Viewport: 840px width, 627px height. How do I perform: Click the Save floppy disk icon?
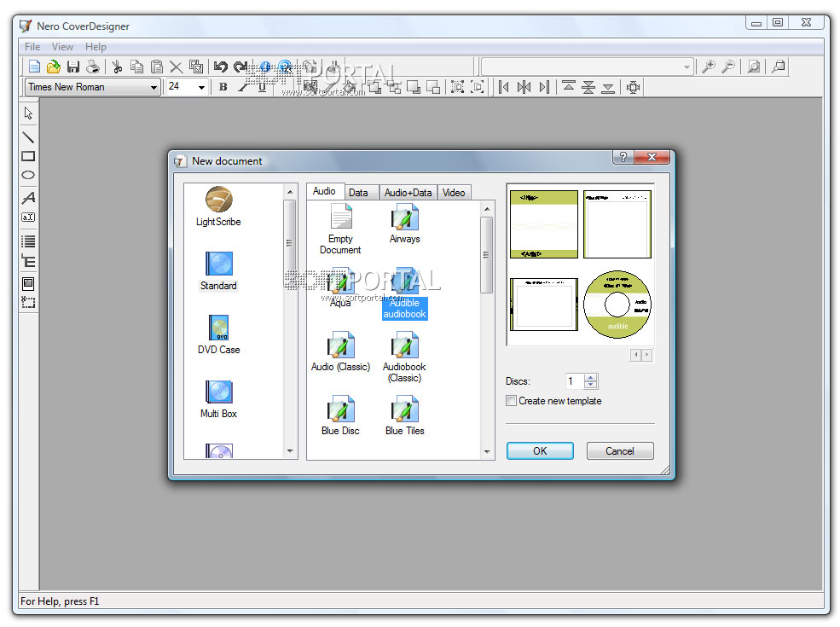(x=73, y=67)
